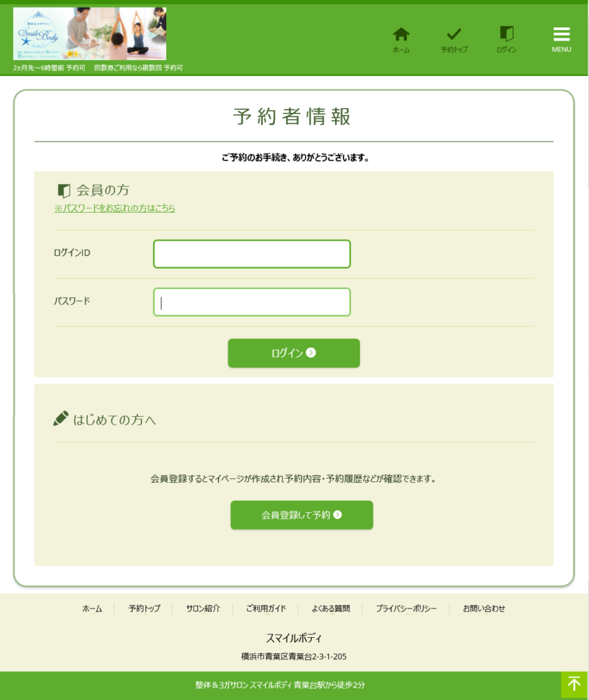Viewport: 589px width, 700px height.
Task: Focus the ログインID input field
Action: 252,254
